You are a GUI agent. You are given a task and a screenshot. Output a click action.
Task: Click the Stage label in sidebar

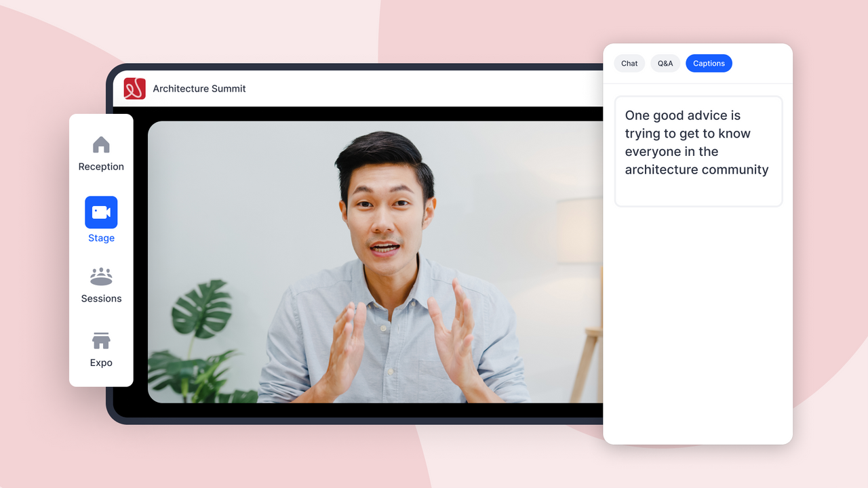(x=101, y=238)
